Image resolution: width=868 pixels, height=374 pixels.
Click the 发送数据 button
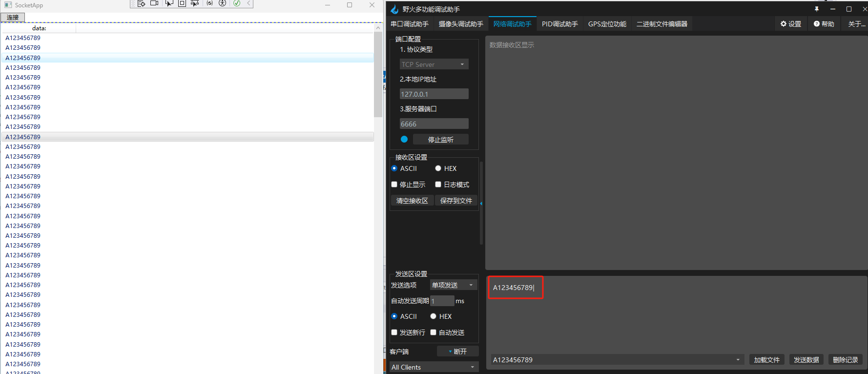click(806, 360)
